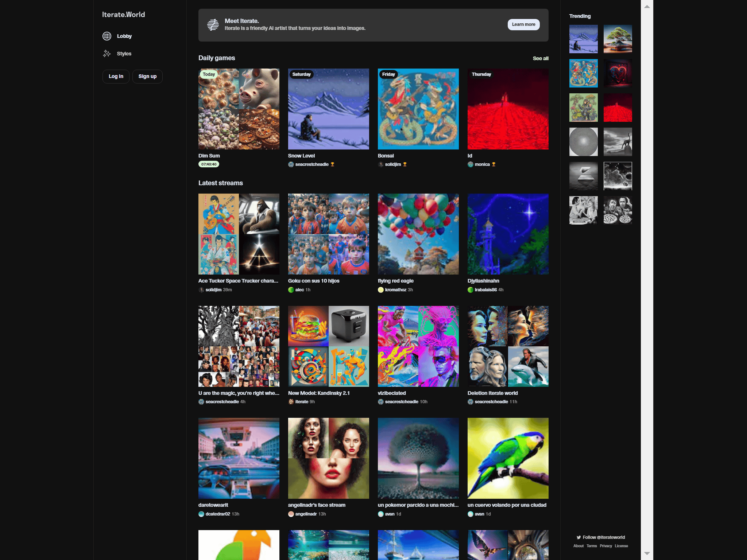
Task: Open Saturday's Snow Level game thumbnail
Action: 329,109
